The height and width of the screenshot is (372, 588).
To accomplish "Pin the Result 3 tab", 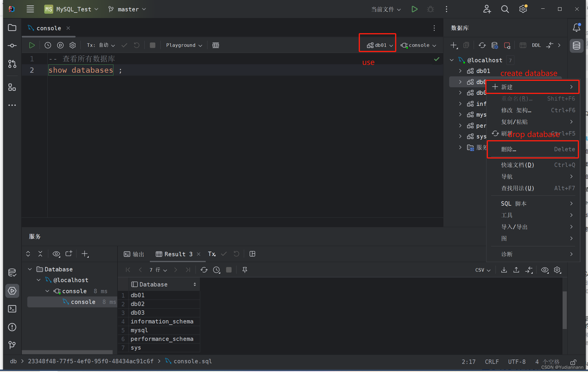I will 245,270.
